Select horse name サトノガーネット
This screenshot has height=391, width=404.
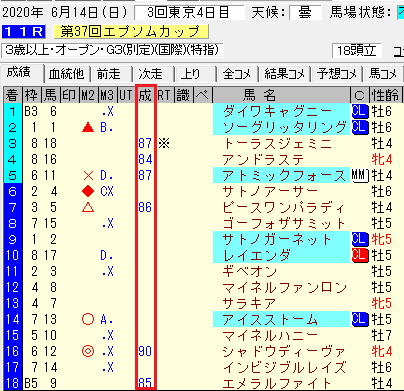tap(277, 239)
